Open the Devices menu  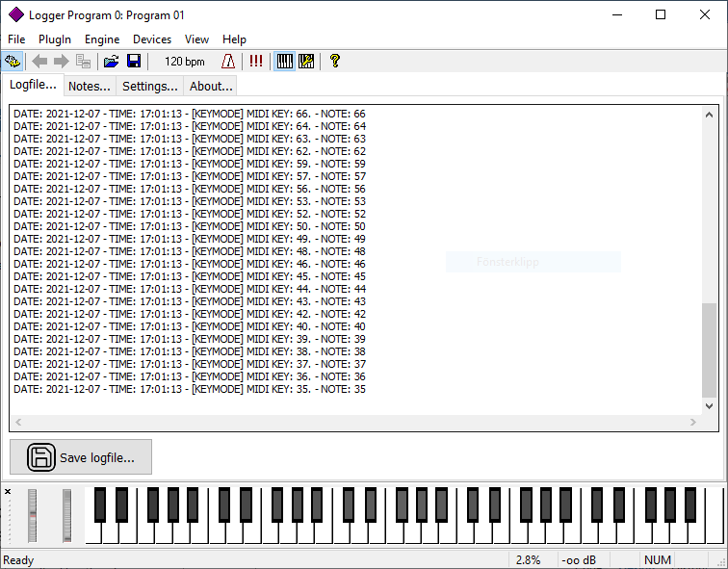click(x=152, y=39)
